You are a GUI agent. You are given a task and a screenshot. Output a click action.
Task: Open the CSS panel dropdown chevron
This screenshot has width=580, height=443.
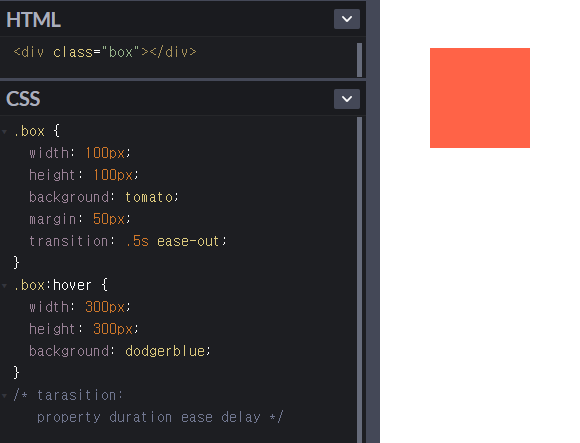[x=347, y=99]
